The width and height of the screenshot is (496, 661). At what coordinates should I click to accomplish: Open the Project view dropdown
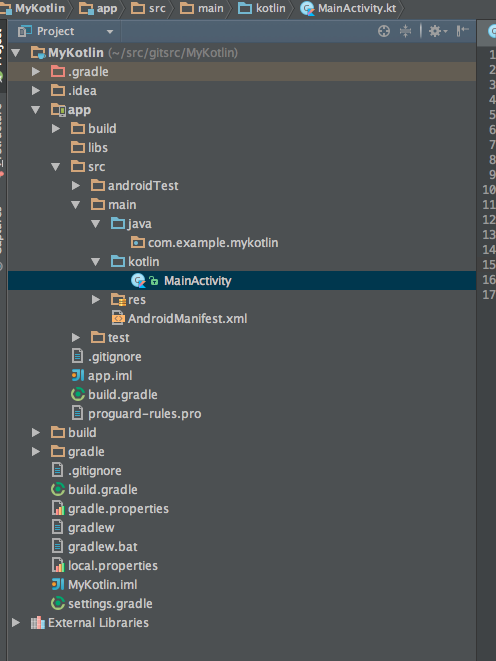click(x=110, y=32)
